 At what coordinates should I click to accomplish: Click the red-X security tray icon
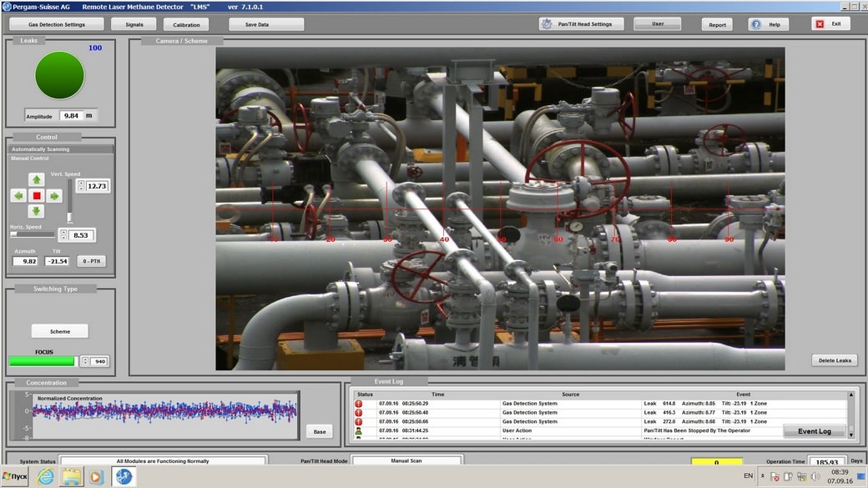(775, 476)
